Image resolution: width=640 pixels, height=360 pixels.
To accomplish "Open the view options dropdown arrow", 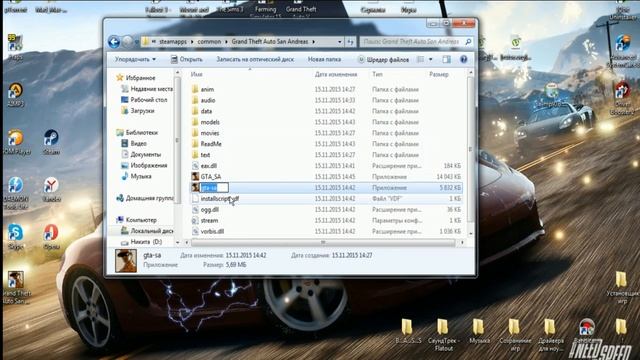I will tap(431, 60).
